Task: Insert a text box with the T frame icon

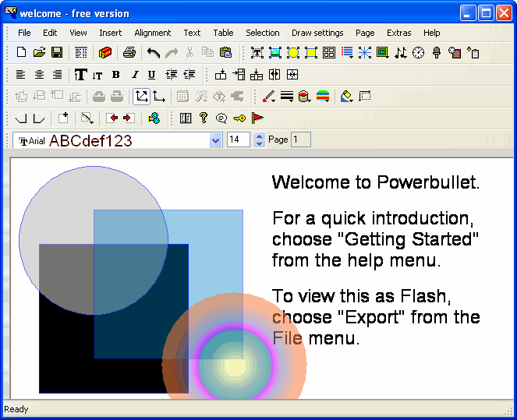Action: (x=257, y=52)
